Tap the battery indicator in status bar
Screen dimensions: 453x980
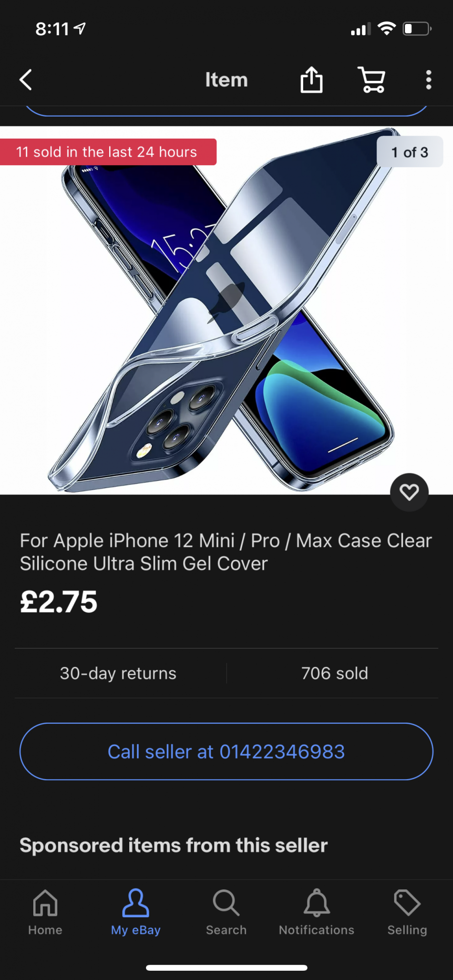[417, 29]
